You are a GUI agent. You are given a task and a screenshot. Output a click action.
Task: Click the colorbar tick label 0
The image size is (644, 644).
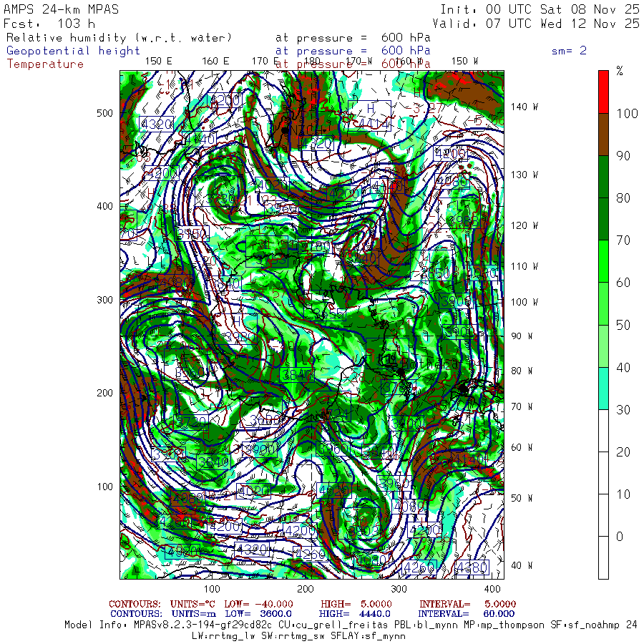click(x=620, y=537)
